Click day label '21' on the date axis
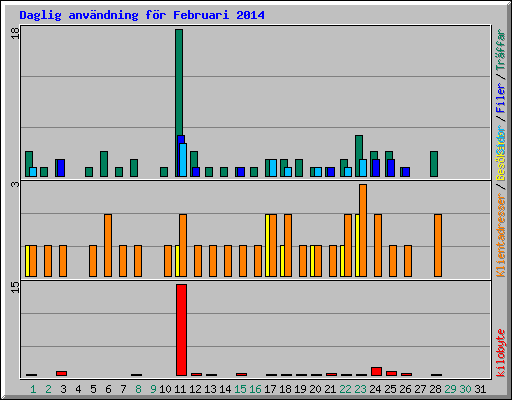 click(330, 389)
